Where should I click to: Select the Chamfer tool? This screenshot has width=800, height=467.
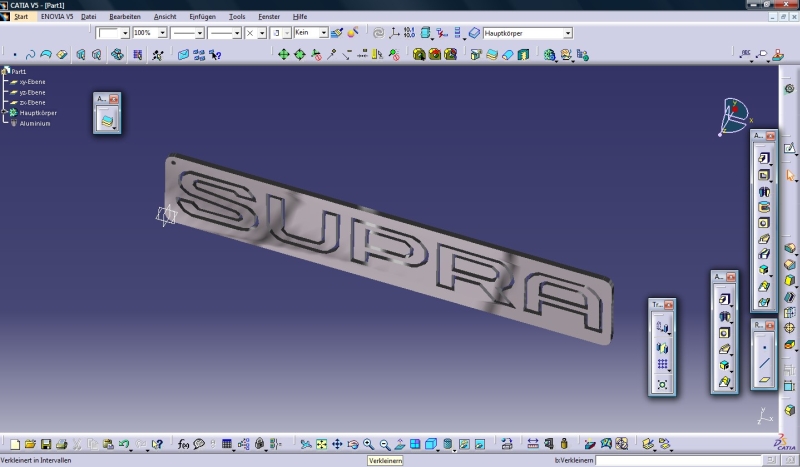pos(790,264)
